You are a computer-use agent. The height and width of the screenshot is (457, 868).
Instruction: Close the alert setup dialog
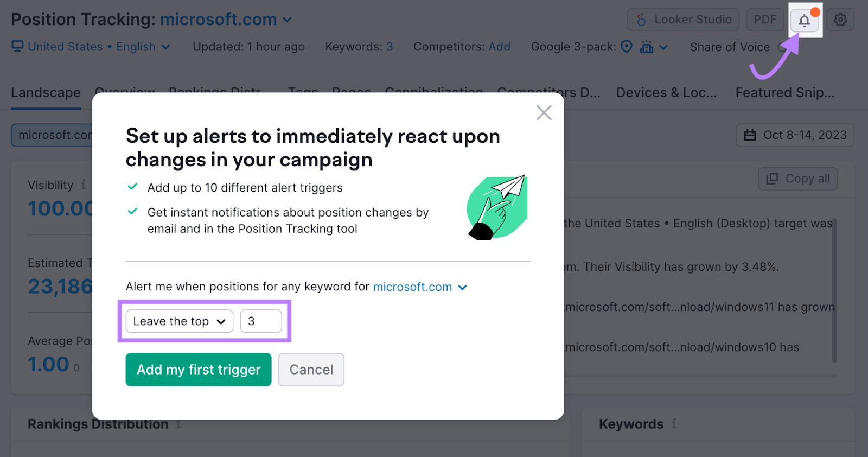(544, 112)
